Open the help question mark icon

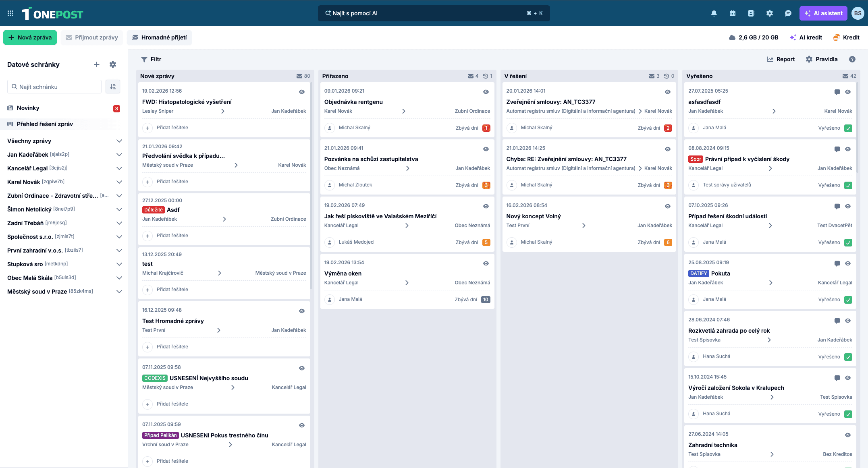(852, 59)
